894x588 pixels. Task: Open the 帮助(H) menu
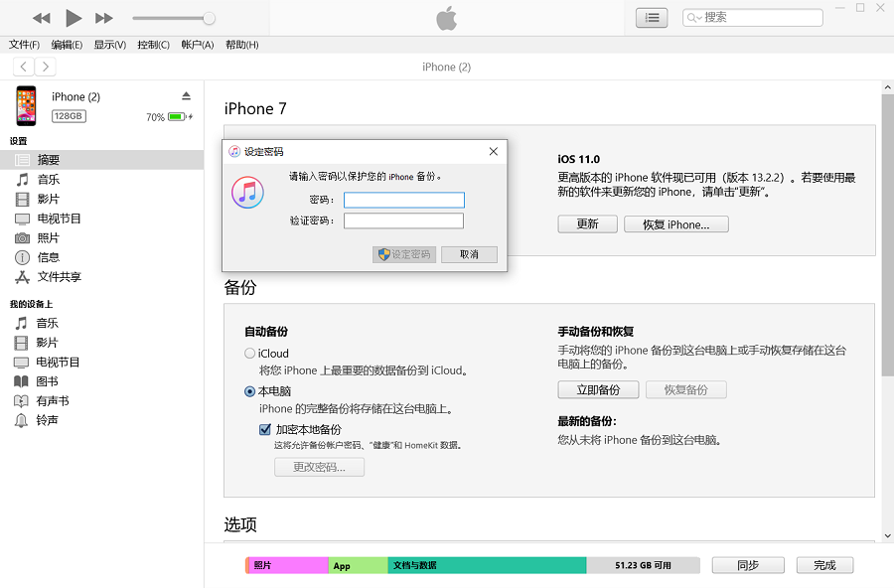(241, 45)
